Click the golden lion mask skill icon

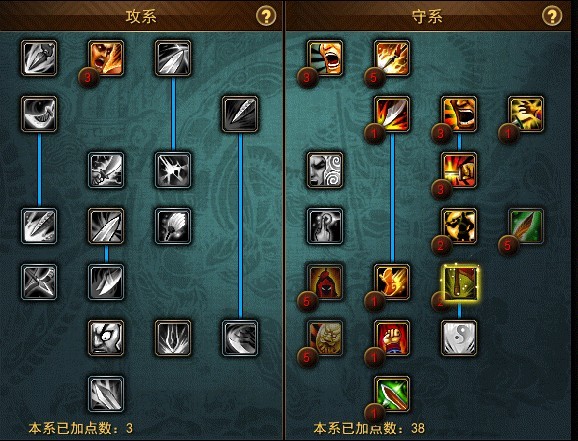pos(325,338)
